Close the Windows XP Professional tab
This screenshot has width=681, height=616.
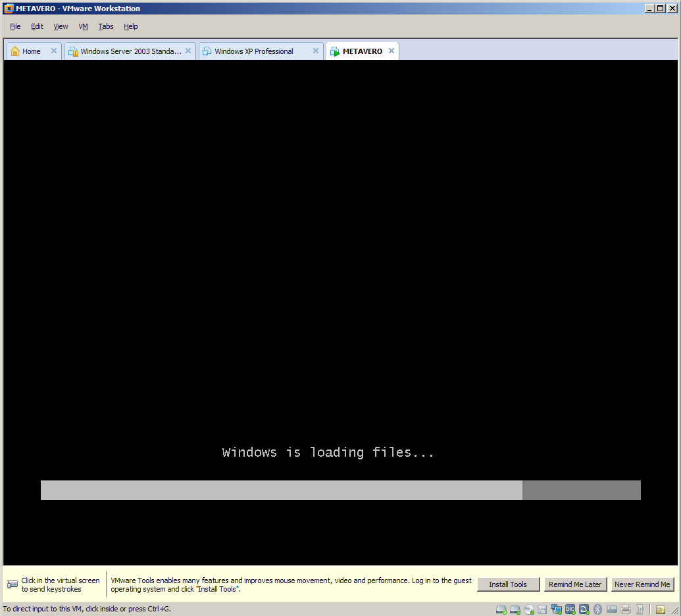316,51
